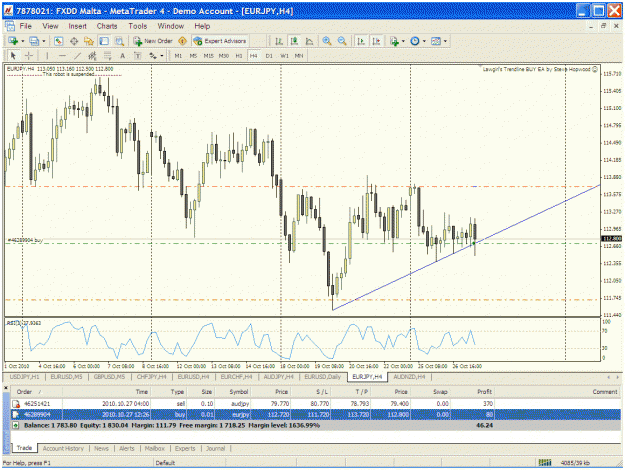Open the Journal terminal tab

coord(216,448)
